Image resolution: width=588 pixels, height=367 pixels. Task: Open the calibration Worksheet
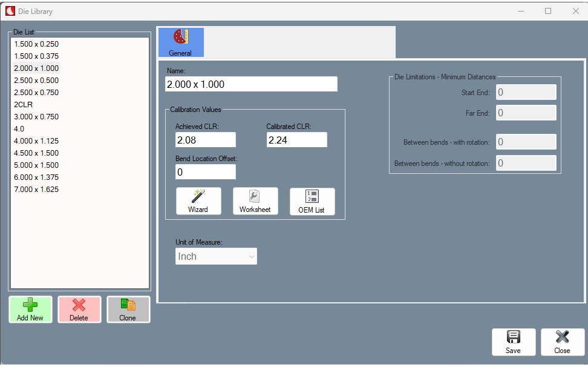(x=255, y=201)
